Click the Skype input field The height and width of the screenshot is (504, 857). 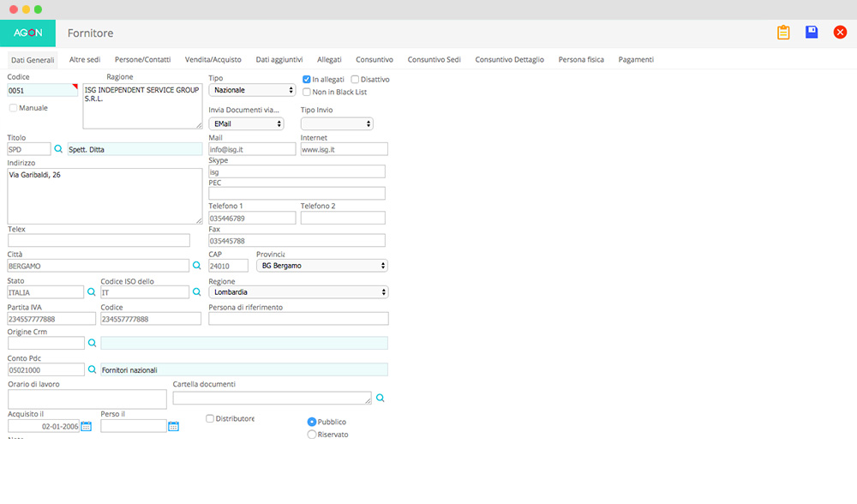click(x=297, y=171)
